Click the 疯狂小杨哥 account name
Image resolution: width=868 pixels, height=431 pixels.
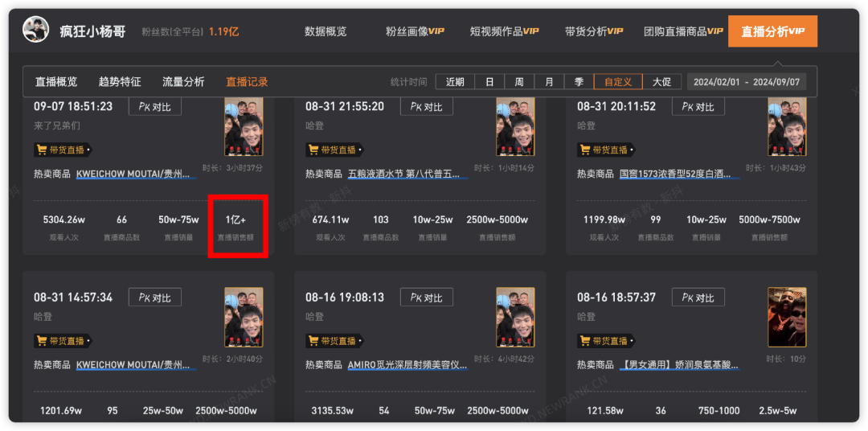(93, 31)
